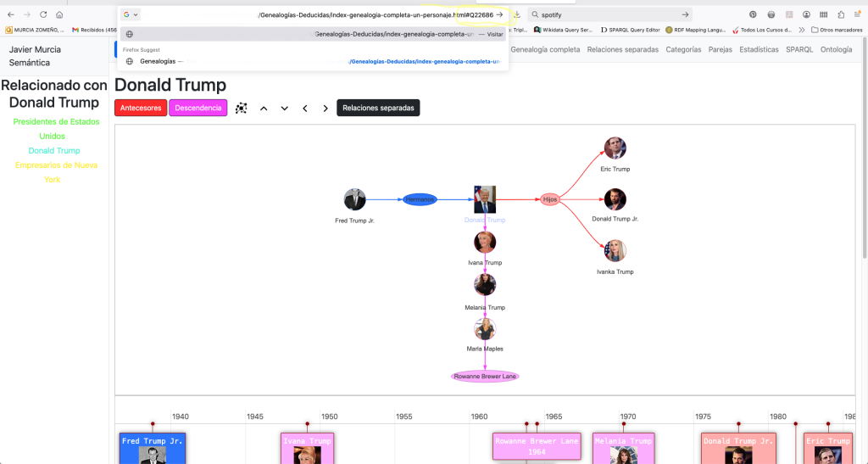
Task: Click the Ivana Trump timeline card
Action: click(x=307, y=447)
